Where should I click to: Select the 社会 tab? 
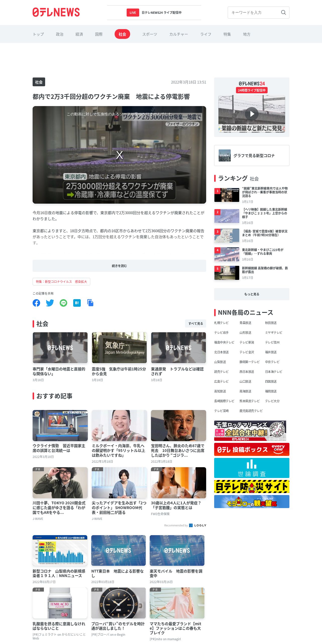(x=122, y=34)
